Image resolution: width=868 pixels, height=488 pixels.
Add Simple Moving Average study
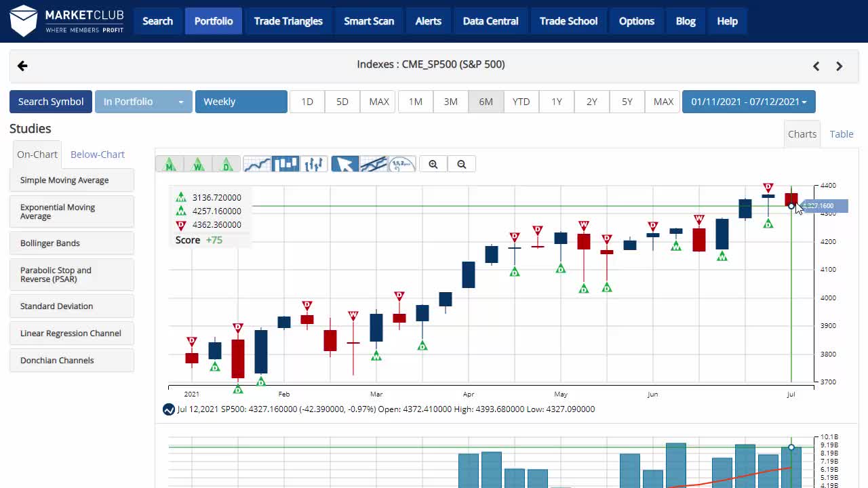click(x=72, y=180)
